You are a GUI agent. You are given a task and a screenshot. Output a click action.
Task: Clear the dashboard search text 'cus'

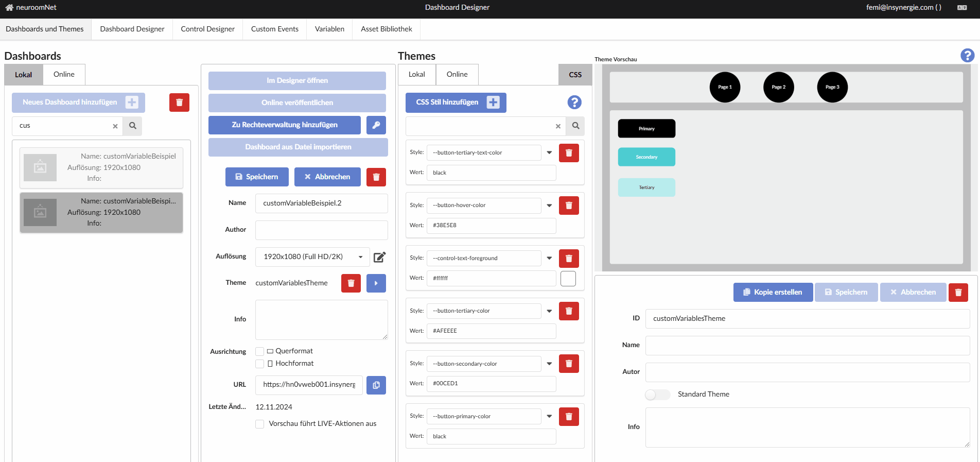pyautogui.click(x=115, y=126)
